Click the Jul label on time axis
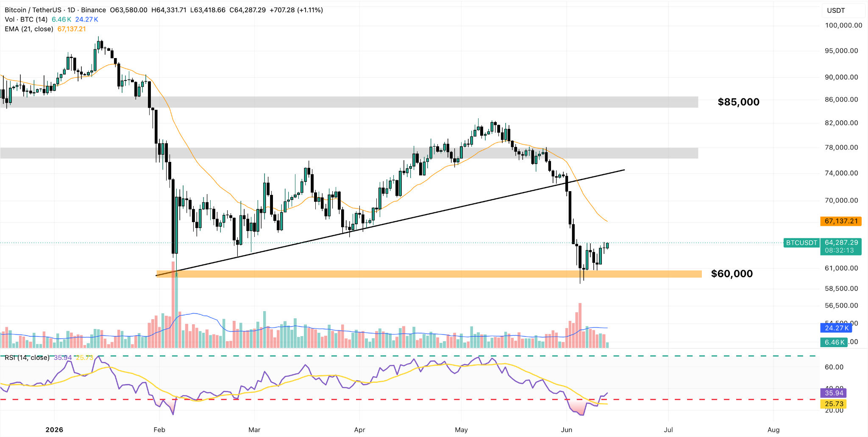 668,430
